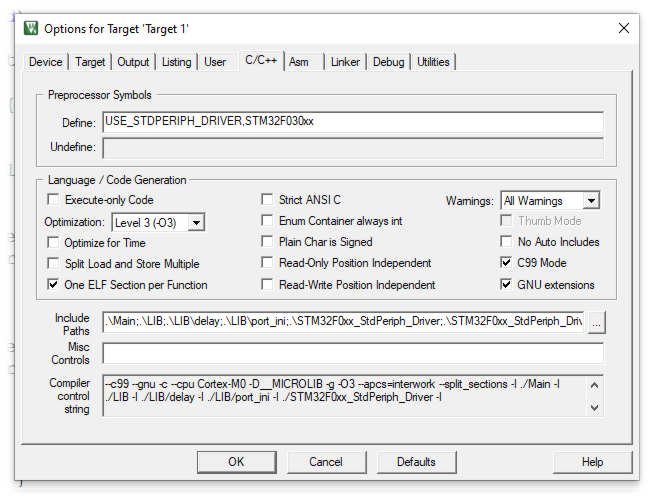Viewport: 652px width, 500px height.
Task: Open the Linker tab
Action: coord(345,62)
